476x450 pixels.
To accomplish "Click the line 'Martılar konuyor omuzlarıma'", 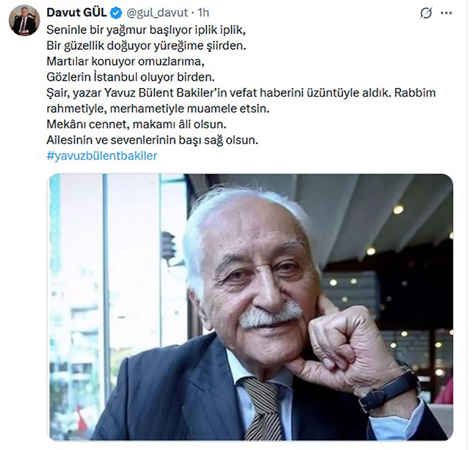I will point(125,62).
